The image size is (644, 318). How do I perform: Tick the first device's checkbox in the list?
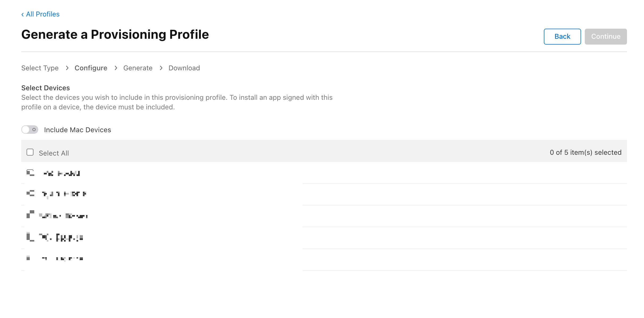click(30, 173)
